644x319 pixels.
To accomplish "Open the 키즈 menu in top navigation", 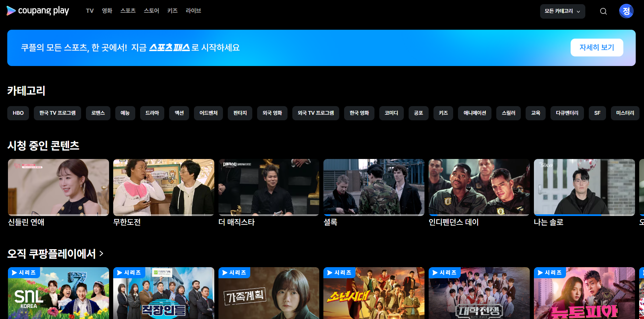I will click(x=173, y=11).
